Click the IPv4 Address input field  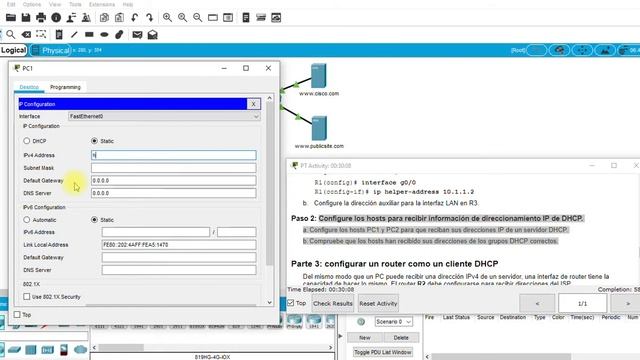click(174, 155)
